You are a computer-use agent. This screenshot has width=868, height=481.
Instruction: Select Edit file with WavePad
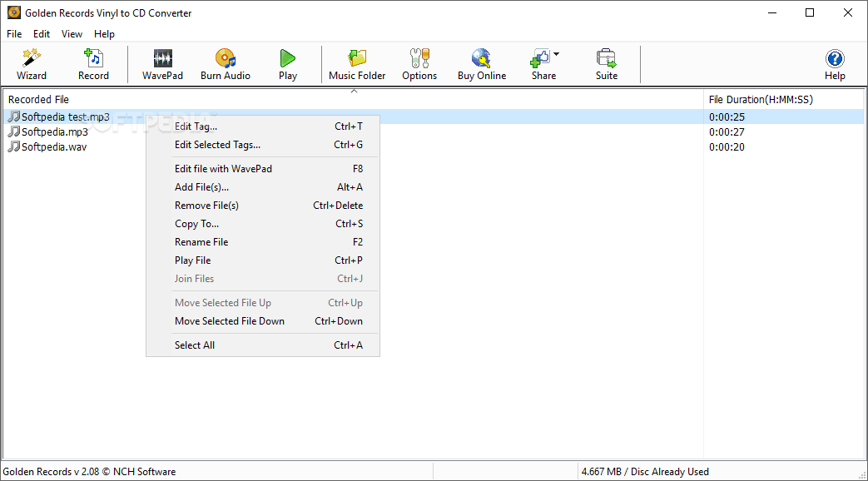[263, 169]
